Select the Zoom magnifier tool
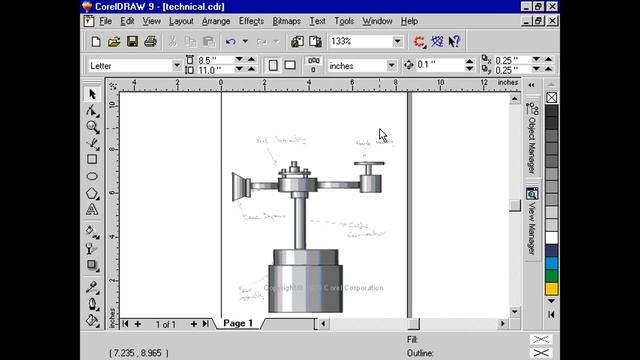 point(92,127)
